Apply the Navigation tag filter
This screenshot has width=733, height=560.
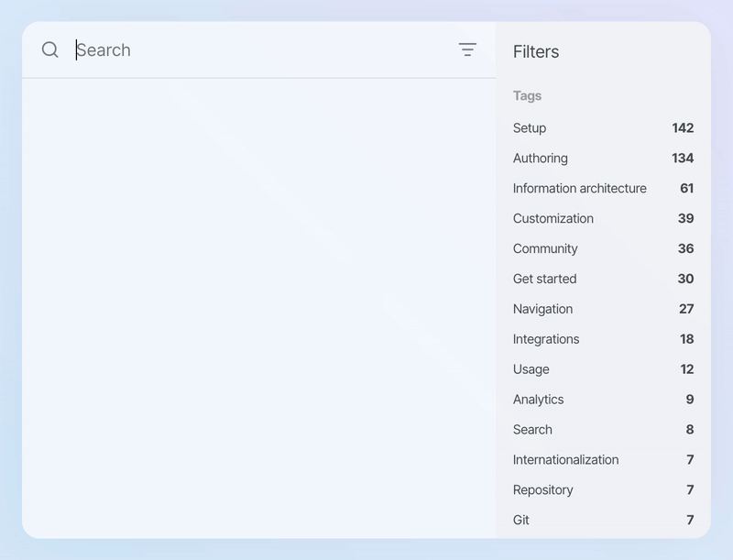542,310
